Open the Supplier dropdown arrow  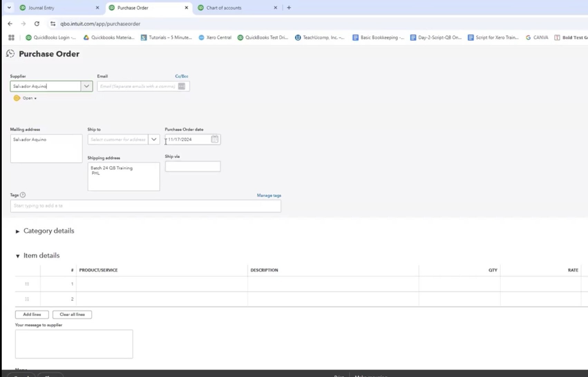tap(86, 86)
